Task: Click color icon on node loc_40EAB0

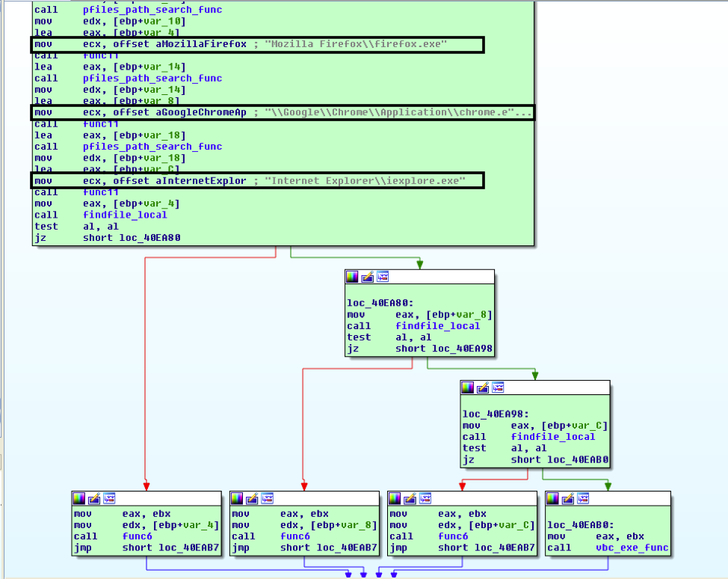Action: point(552,499)
